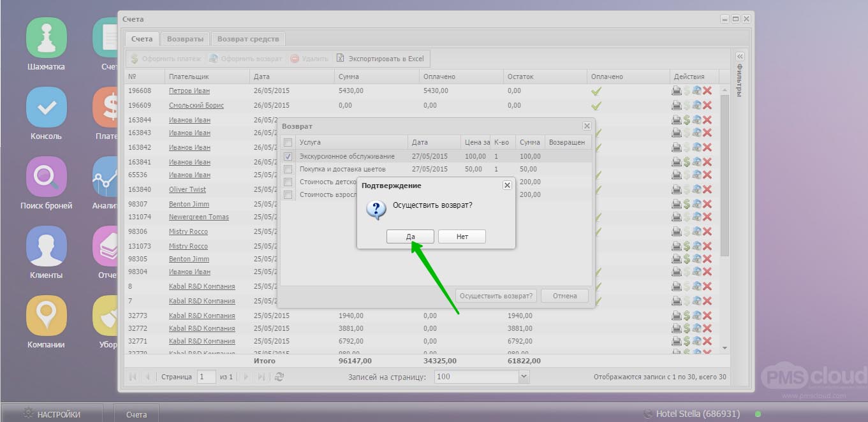Screen dimensions: 868x422
Task: Click the scrollbar down arrow of invoices table
Action: click(725, 348)
